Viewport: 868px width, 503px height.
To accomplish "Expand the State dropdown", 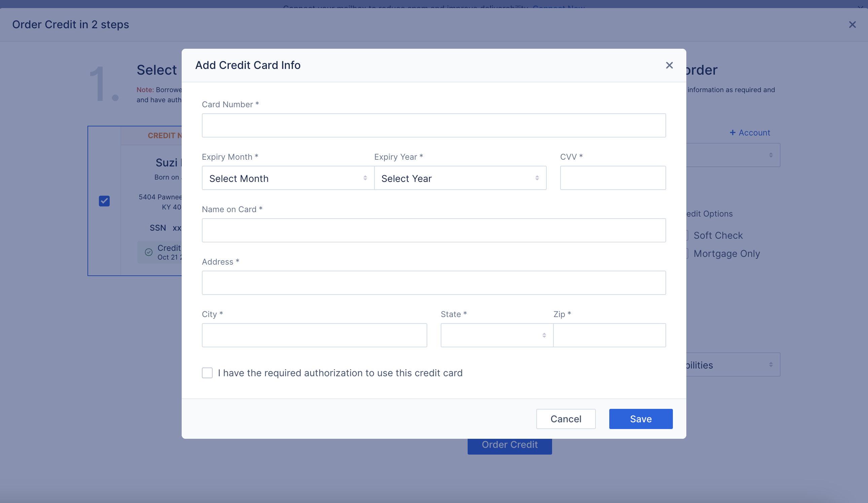I will pos(496,335).
